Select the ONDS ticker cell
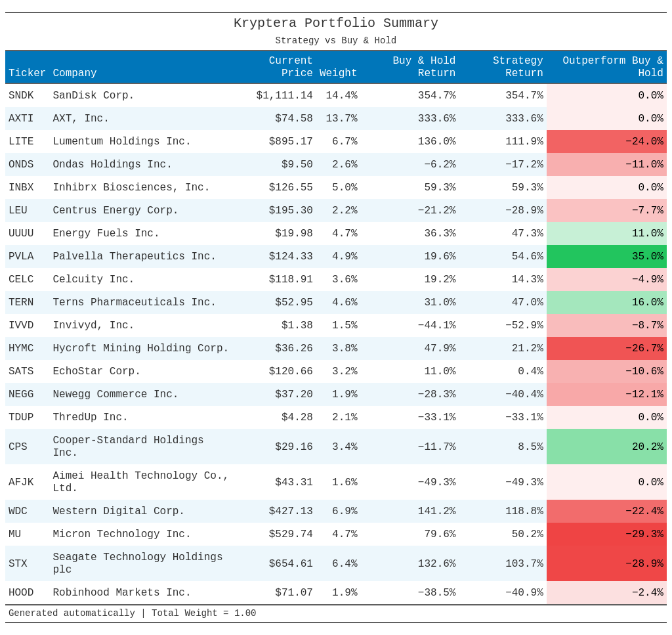 [21, 164]
